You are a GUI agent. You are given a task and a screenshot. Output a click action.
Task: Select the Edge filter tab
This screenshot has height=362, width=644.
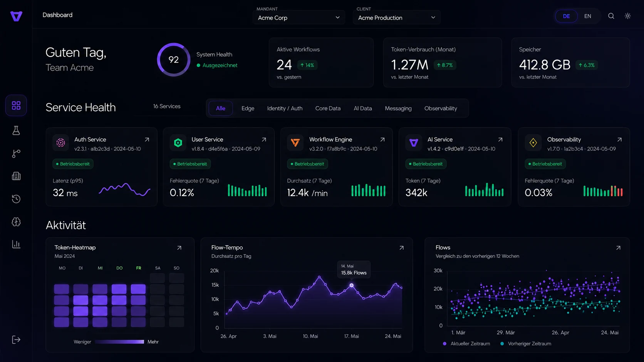tap(248, 108)
